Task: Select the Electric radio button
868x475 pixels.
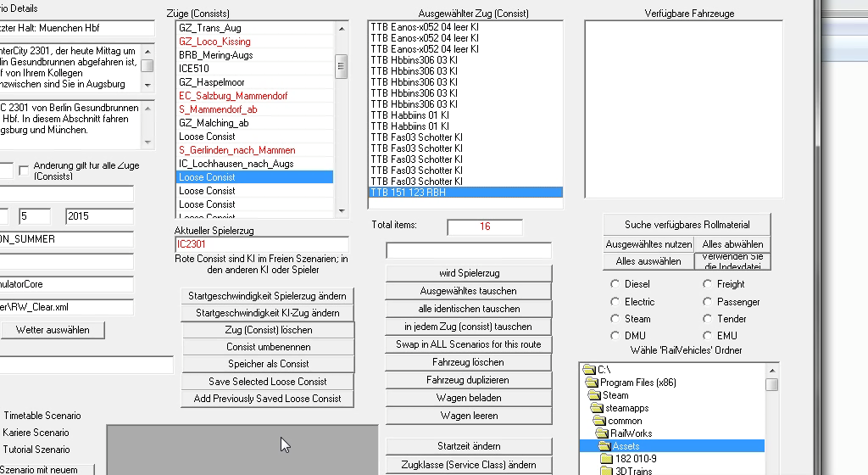Action: (615, 302)
